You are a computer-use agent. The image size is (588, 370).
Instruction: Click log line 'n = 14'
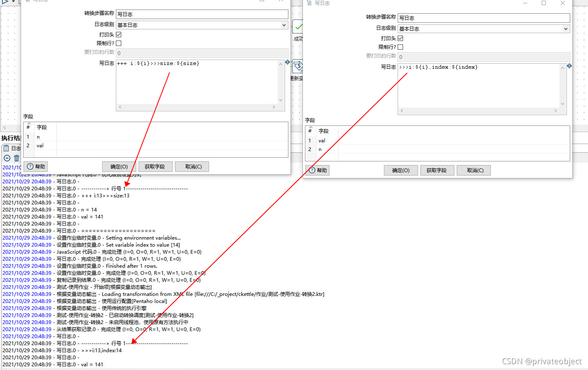(89, 210)
